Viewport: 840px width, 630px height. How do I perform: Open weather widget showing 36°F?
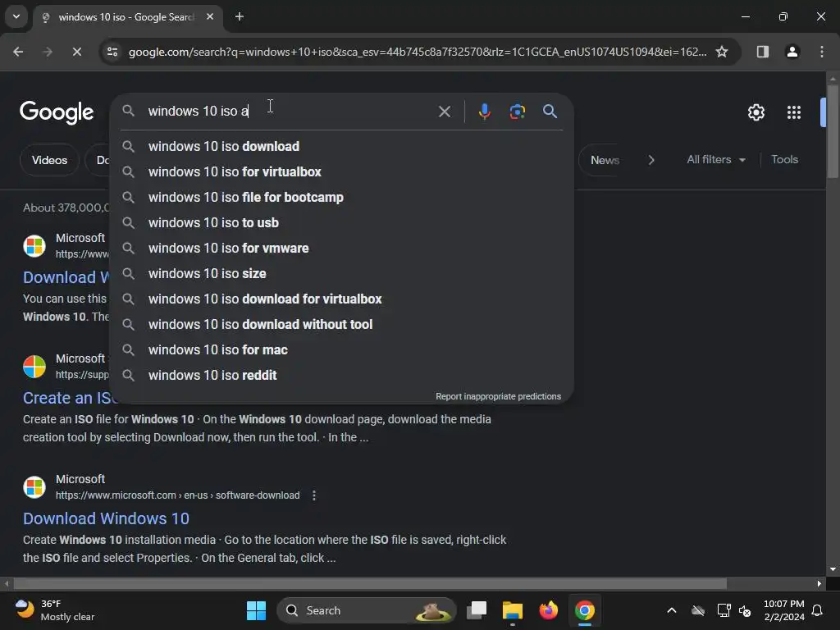pyautogui.click(x=55, y=610)
